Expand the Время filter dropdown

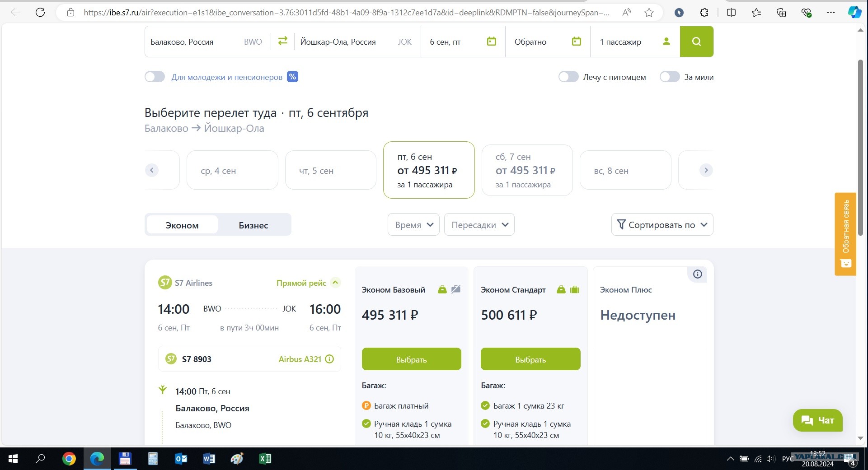(413, 224)
